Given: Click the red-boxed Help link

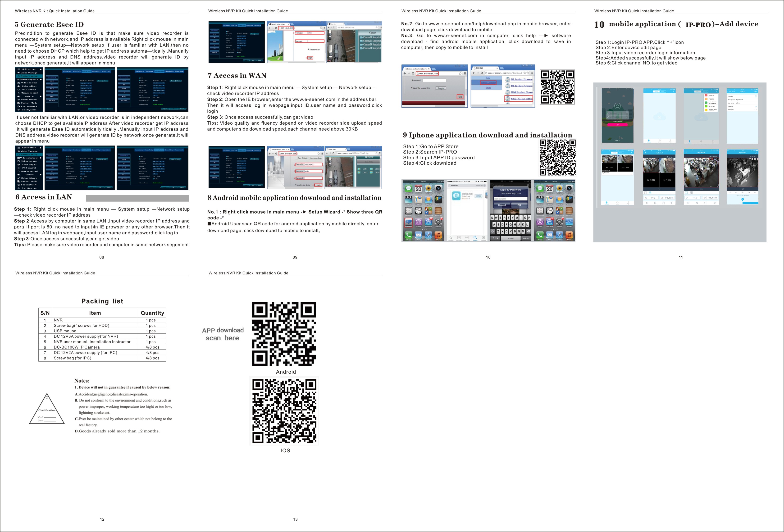Looking at the screenshot, I should click(460, 97).
